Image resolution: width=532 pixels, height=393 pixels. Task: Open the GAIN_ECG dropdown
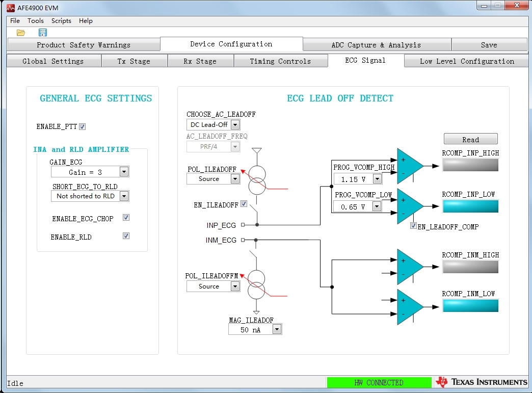click(x=90, y=172)
